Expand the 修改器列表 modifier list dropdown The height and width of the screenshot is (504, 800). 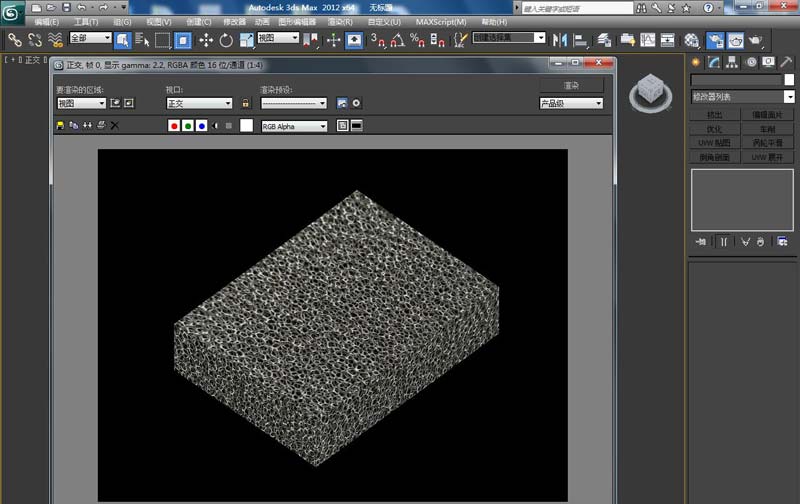pos(742,97)
